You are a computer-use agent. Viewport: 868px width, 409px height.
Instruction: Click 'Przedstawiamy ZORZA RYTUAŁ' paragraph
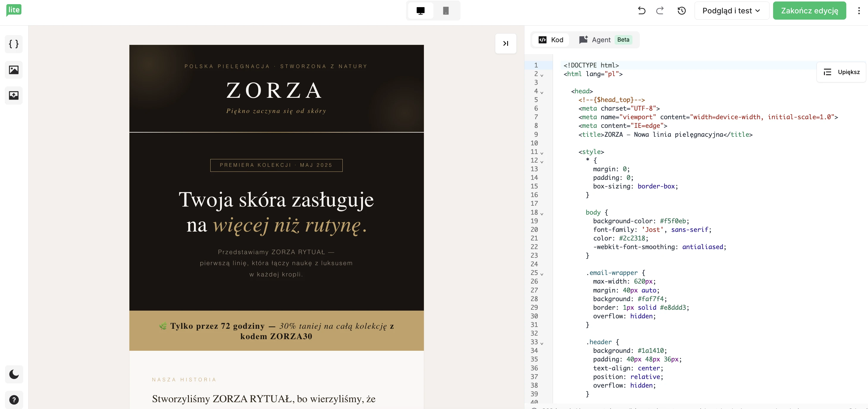276,263
